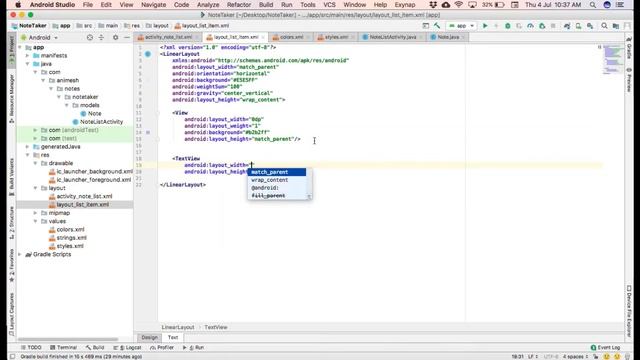Viewport: 640px width, 360px height.
Task: Click the LinearLayout breadcrumb at bottom
Action: click(178, 327)
